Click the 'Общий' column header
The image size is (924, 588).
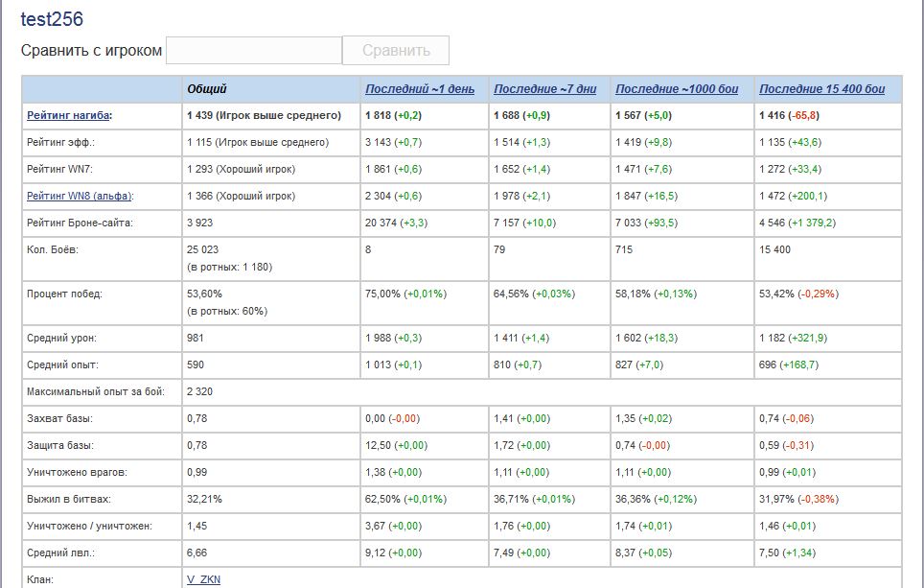[207, 89]
